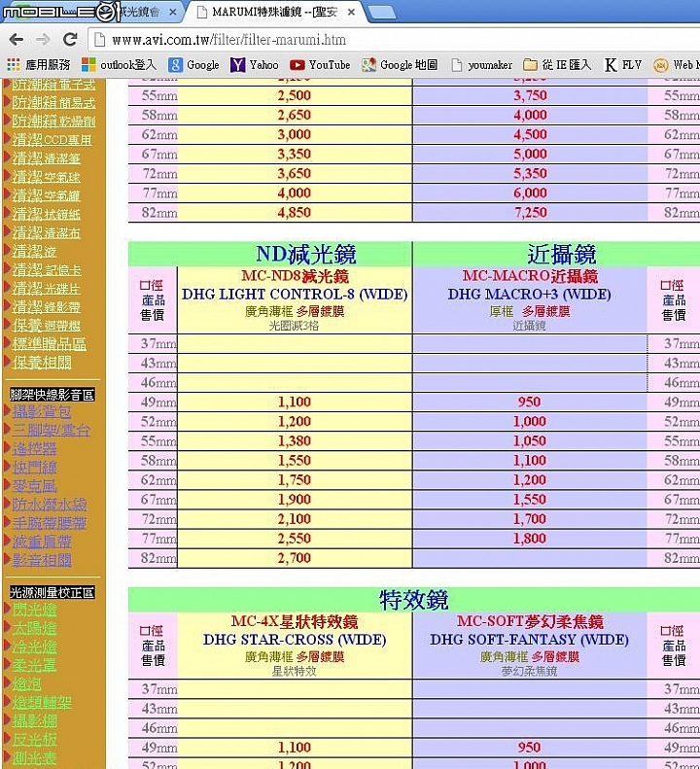The height and width of the screenshot is (769, 700).
Task: Open the 遙控器 link
Action: 34,449
